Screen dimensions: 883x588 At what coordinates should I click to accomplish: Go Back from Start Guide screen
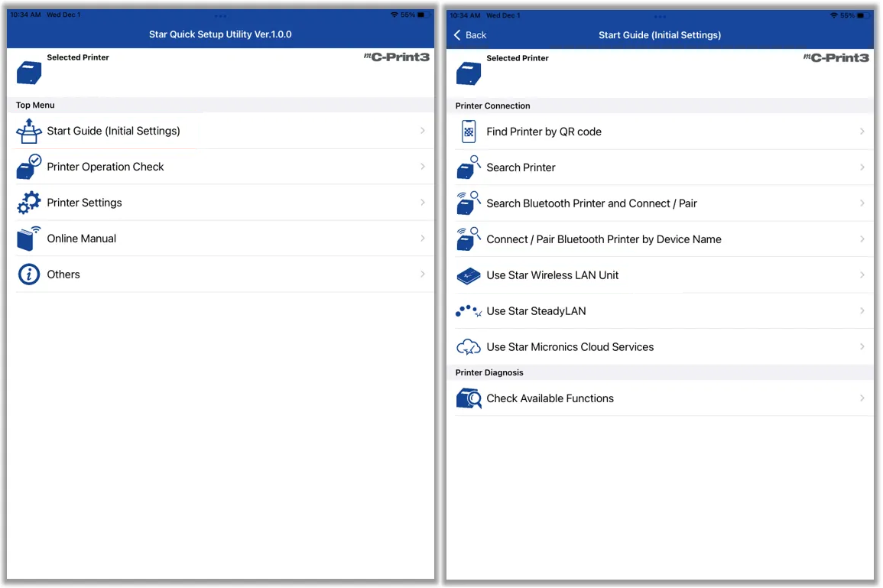469,35
